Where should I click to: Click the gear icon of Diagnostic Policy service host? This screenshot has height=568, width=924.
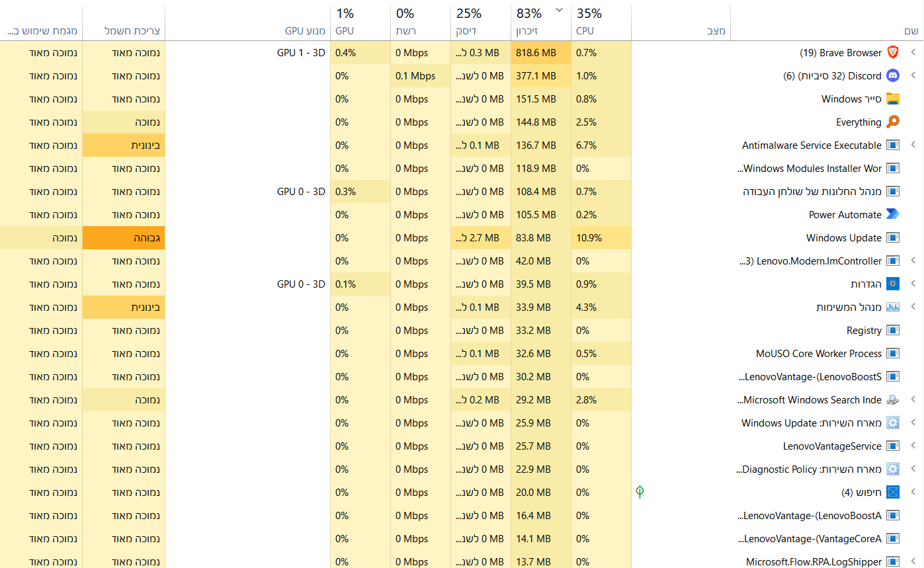click(x=893, y=469)
